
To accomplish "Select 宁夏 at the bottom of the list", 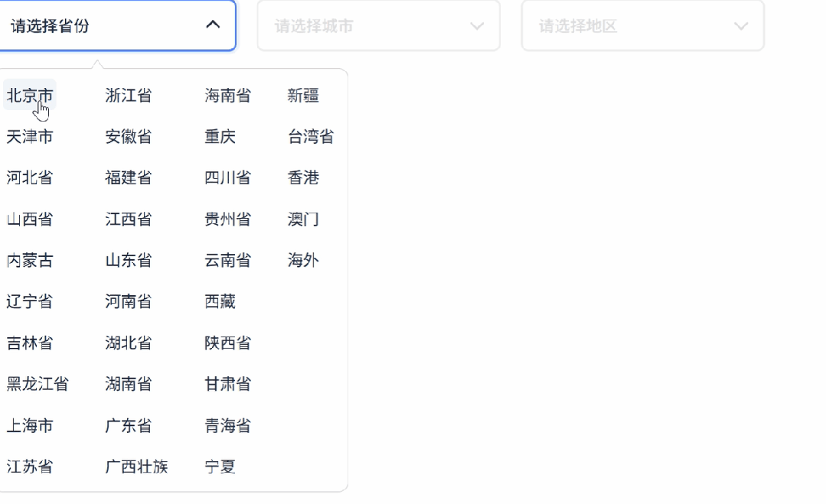I will (220, 467).
